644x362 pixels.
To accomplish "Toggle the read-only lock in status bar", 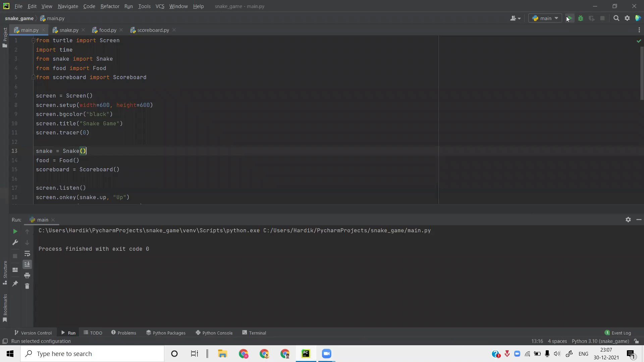I will pyautogui.click(x=636, y=341).
